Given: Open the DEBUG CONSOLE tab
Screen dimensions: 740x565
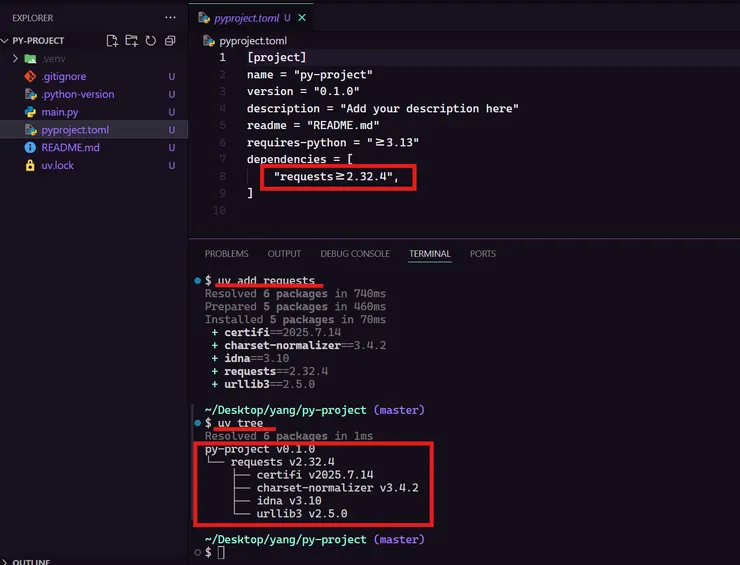Looking at the screenshot, I should pyautogui.click(x=355, y=253).
